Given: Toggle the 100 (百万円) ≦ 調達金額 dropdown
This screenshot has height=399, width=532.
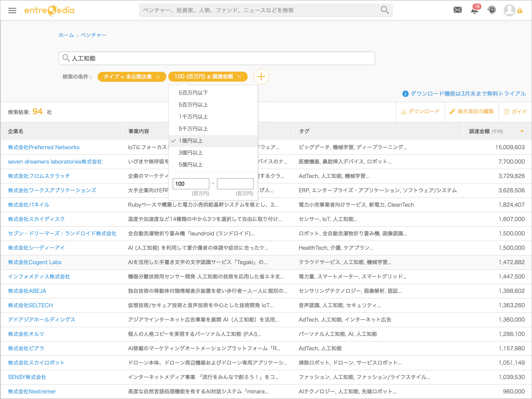Looking at the screenshot, I should [x=203, y=77].
